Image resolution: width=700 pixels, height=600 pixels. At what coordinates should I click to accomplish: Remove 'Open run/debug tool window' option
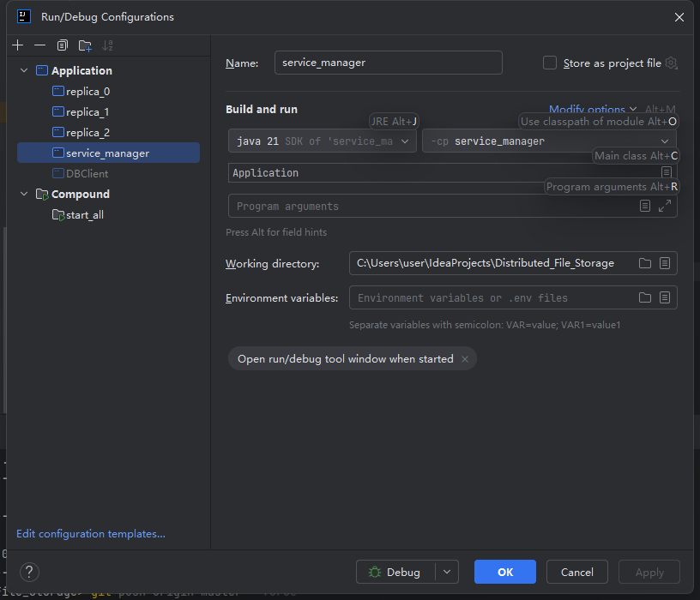pyautogui.click(x=465, y=359)
